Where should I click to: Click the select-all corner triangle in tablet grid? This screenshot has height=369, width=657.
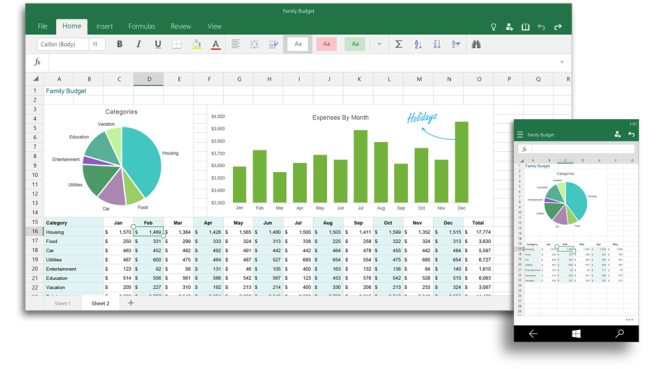coord(36,79)
